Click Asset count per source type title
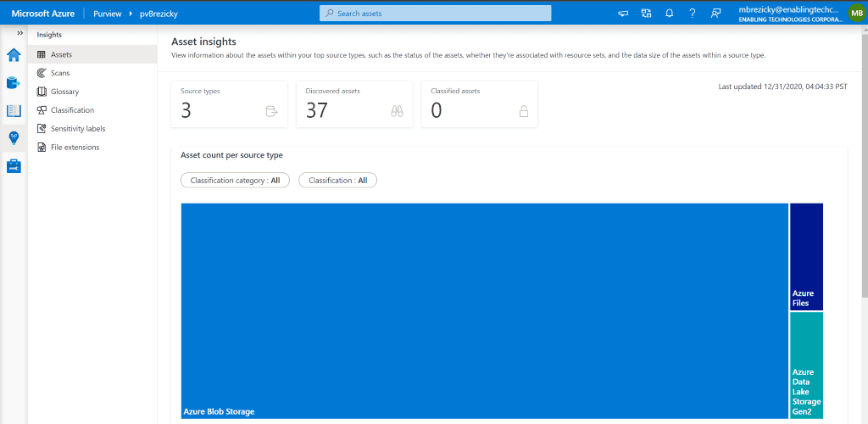This screenshot has width=868, height=424. [x=232, y=155]
